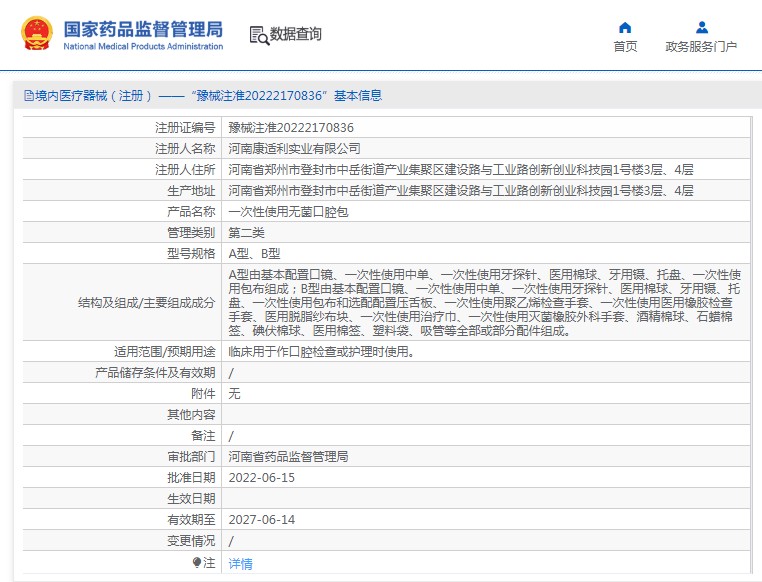762x582 pixels.
Task: Click the 适用范围/预期用途 label
Action: click(164, 351)
